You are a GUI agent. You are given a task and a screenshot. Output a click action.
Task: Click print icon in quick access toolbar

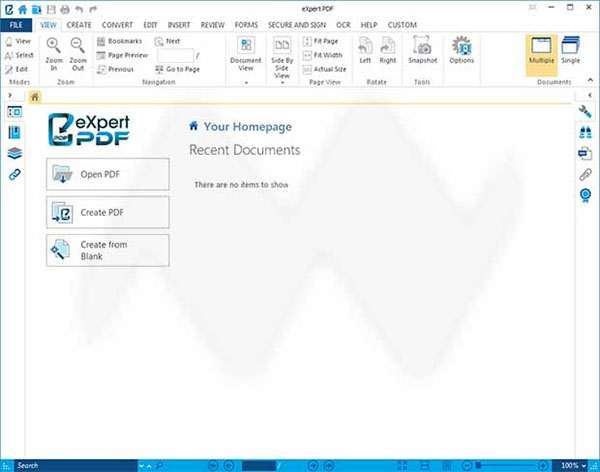click(65, 9)
